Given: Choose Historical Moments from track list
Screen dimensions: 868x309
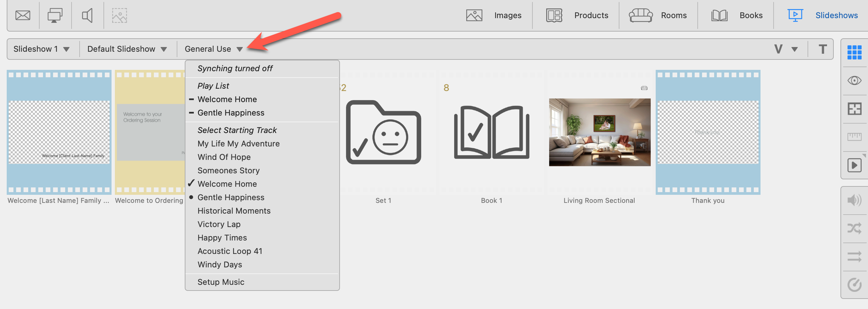Looking at the screenshot, I should pos(234,211).
